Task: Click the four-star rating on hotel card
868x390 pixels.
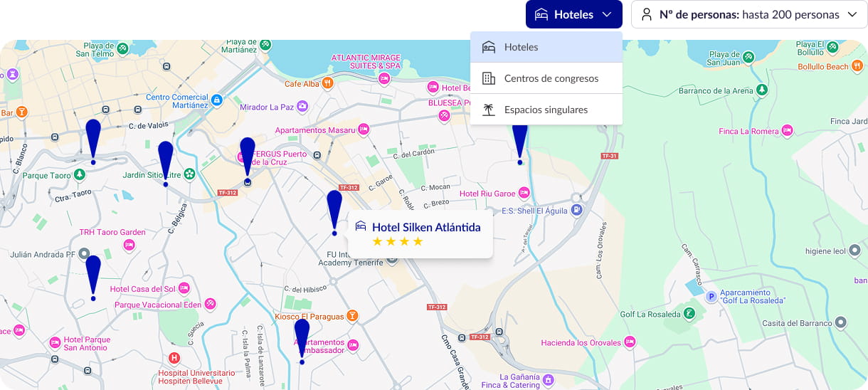Action: (x=398, y=242)
